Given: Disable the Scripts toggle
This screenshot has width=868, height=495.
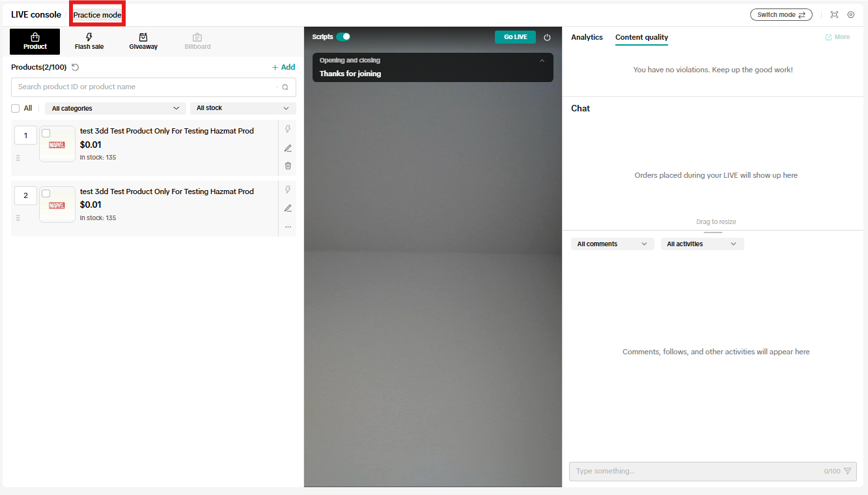Looking at the screenshot, I should coord(343,37).
